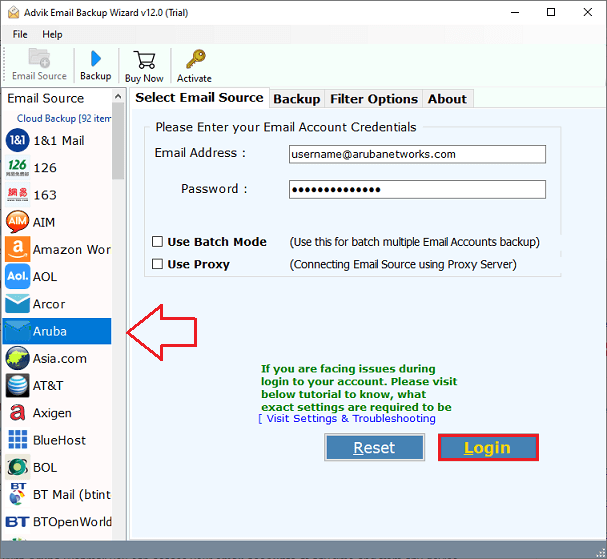Click the Activate key icon

(x=195, y=59)
